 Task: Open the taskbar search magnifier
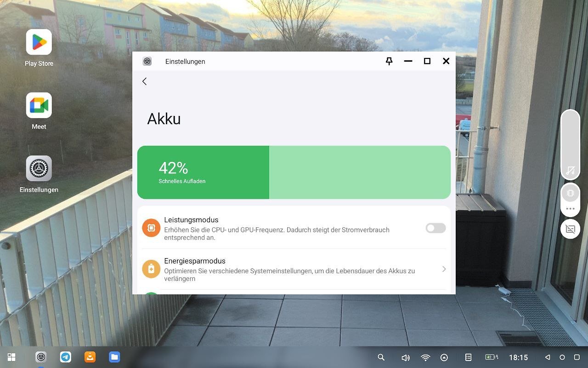pos(381,357)
